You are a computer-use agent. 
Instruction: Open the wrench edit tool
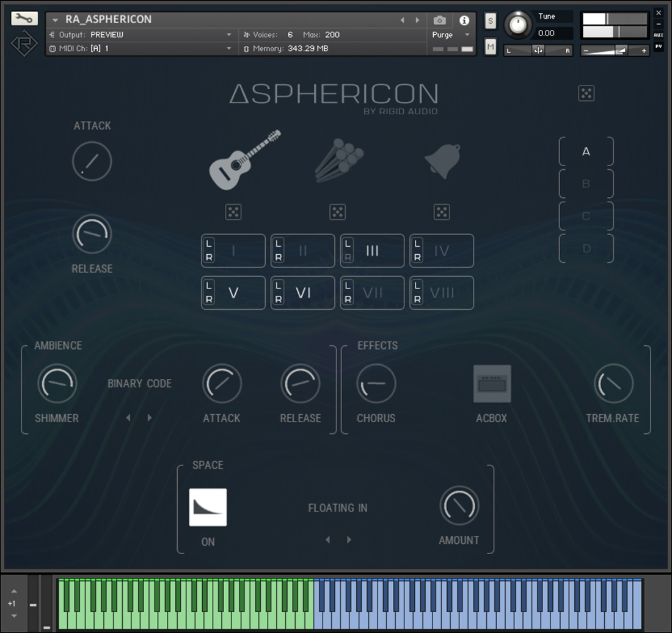[x=24, y=18]
